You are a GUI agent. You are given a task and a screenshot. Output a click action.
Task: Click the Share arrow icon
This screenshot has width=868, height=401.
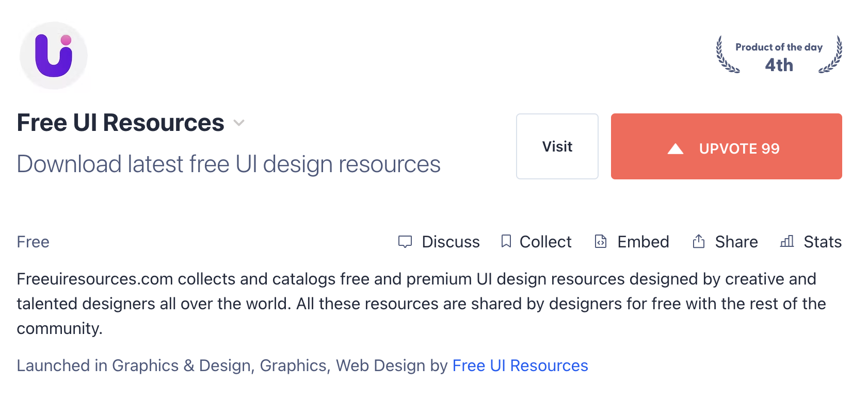[699, 241]
